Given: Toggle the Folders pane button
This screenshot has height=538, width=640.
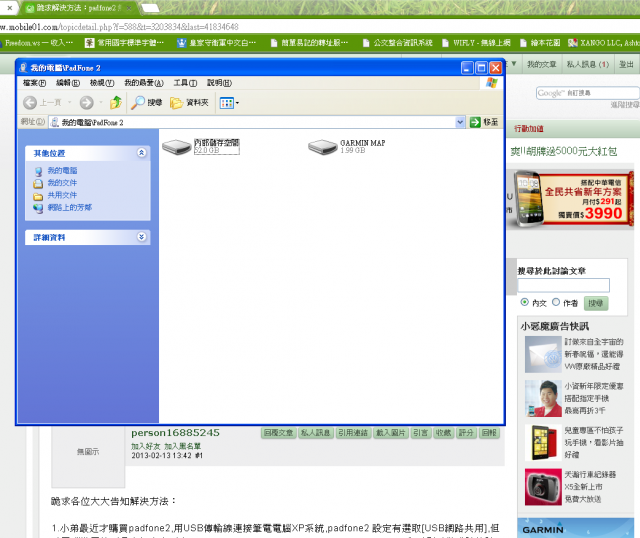Looking at the screenshot, I should 189,103.
